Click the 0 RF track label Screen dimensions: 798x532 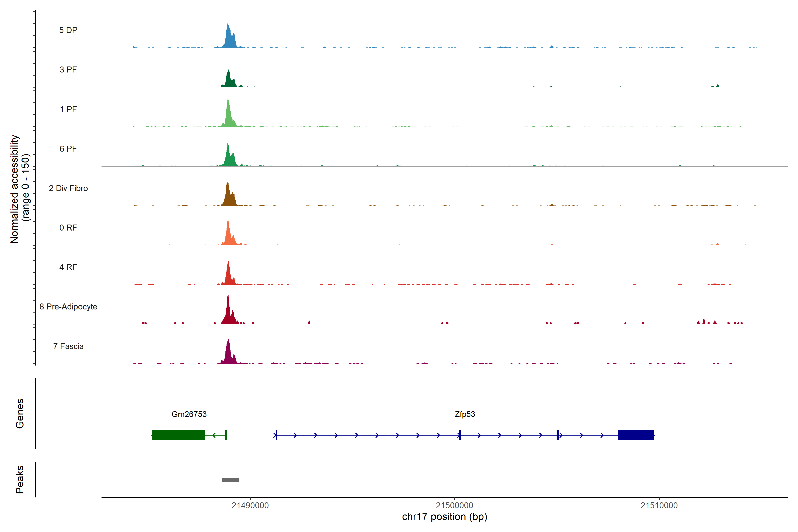pos(68,228)
